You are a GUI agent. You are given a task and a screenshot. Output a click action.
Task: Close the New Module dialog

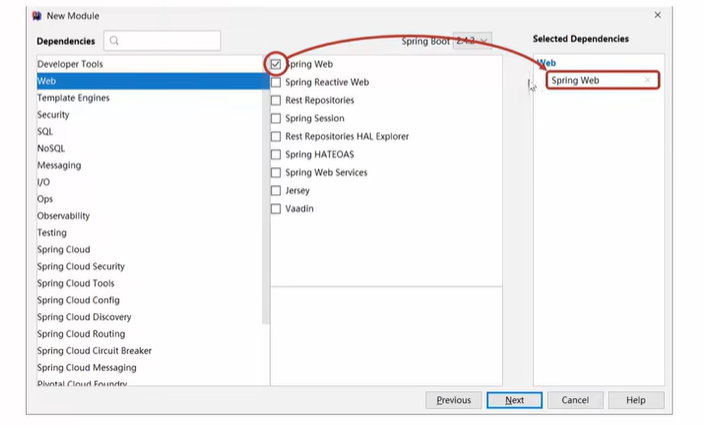point(658,15)
